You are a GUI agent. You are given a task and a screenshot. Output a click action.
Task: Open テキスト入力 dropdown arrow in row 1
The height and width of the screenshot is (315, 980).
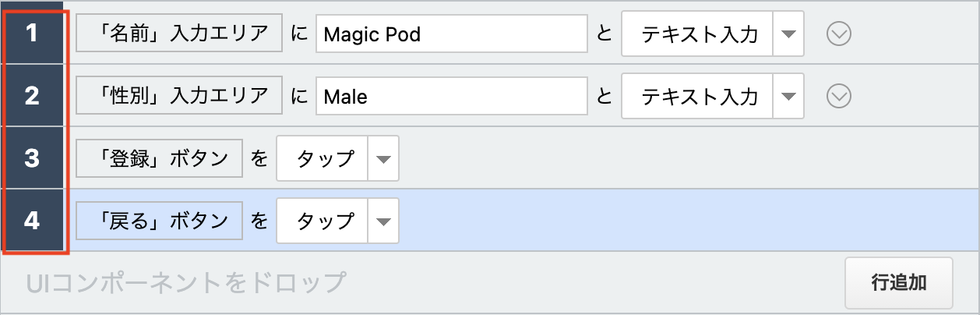(788, 34)
